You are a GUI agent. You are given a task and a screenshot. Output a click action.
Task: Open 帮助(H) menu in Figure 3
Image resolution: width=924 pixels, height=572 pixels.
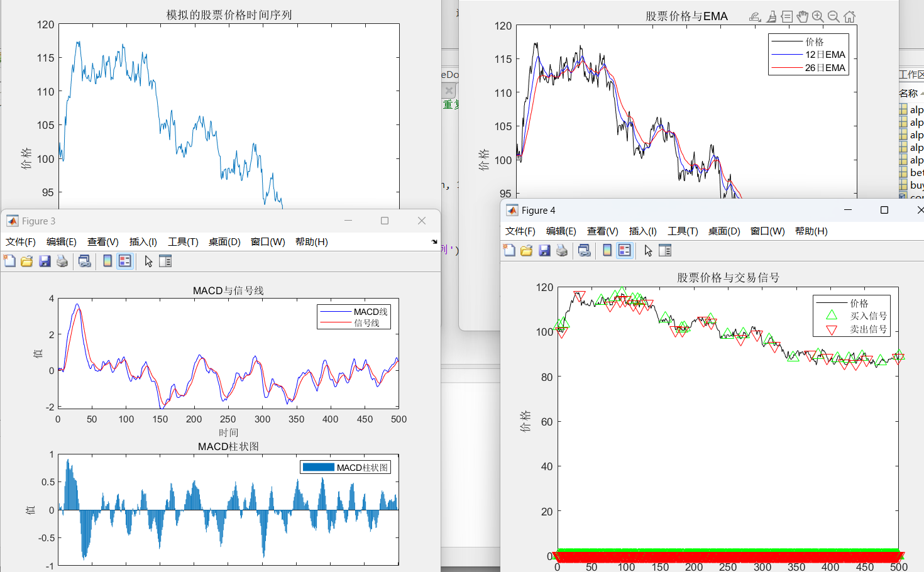tap(312, 242)
